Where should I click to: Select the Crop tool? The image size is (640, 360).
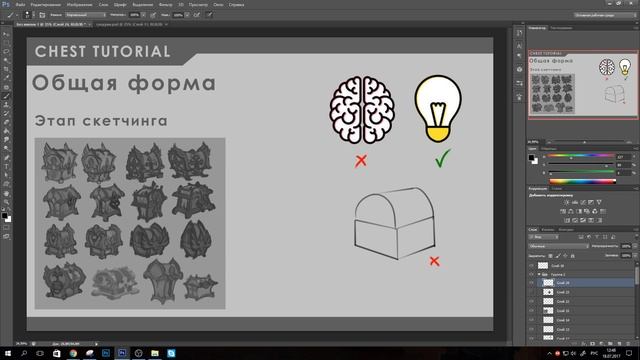[6, 69]
